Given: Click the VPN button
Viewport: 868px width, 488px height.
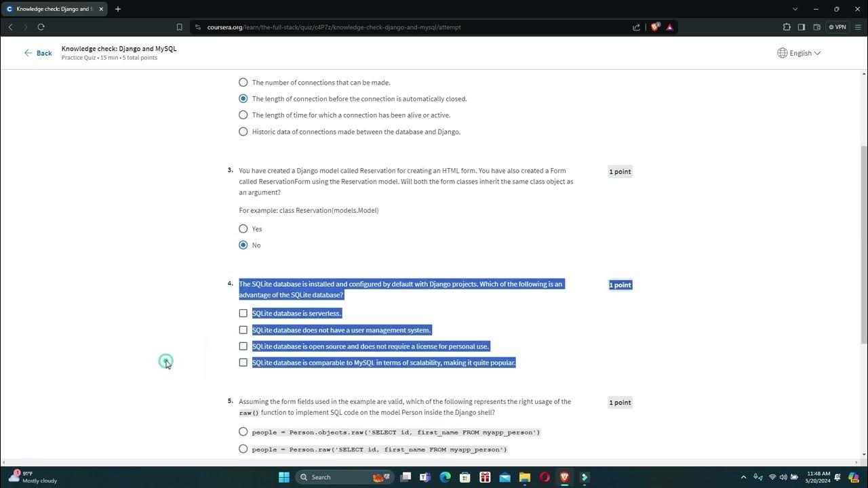Looking at the screenshot, I should tap(838, 27).
